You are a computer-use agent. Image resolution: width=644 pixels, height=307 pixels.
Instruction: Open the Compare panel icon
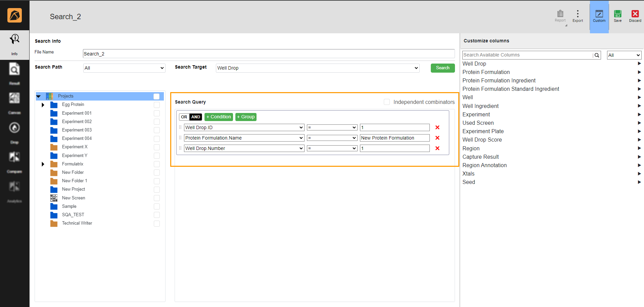(x=14, y=157)
